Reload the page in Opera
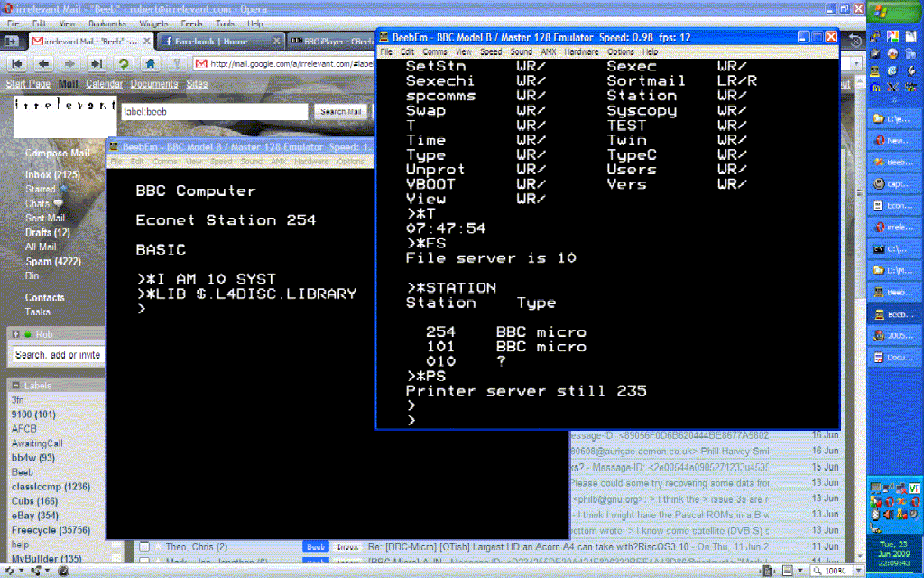Screen dimensions: 924x578 pyautogui.click(x=123, y=64)
